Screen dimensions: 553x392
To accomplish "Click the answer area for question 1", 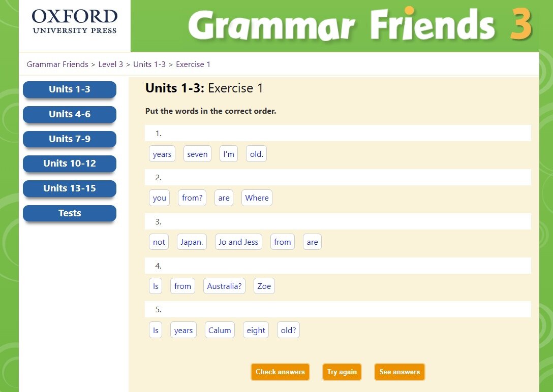I will (x=338, y=133).
